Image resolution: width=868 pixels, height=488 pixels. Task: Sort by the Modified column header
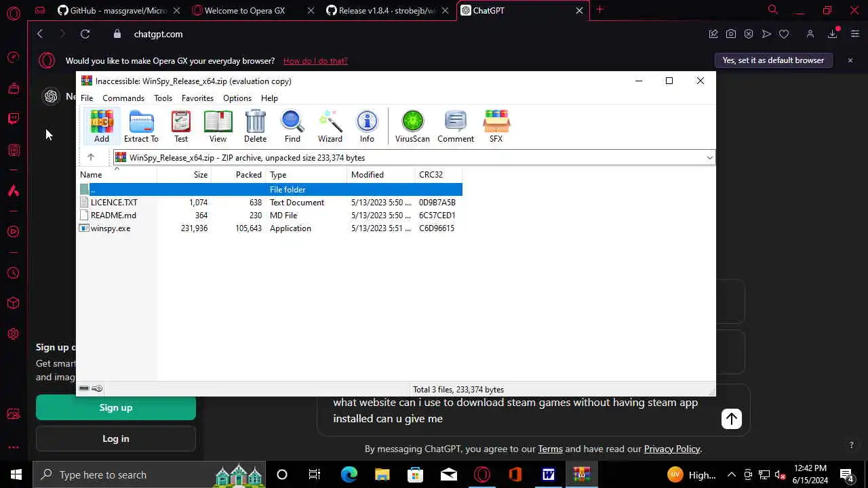coord(380,175)
